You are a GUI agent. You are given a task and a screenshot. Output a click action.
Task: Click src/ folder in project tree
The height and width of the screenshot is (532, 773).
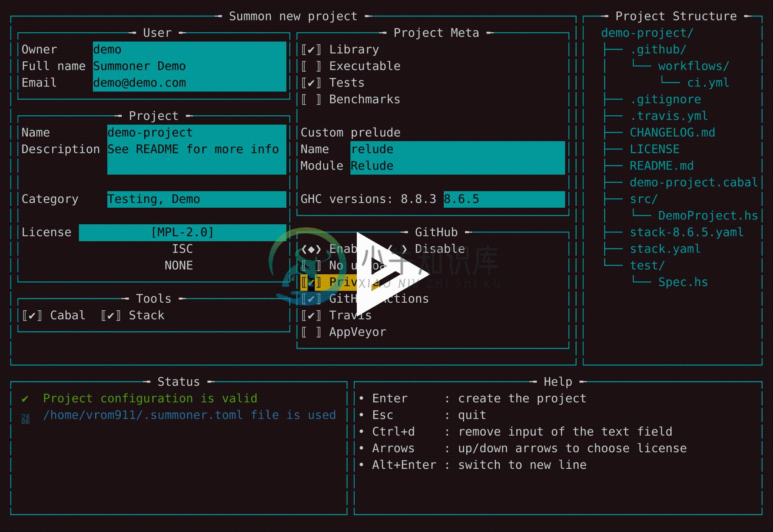point(644,199)
